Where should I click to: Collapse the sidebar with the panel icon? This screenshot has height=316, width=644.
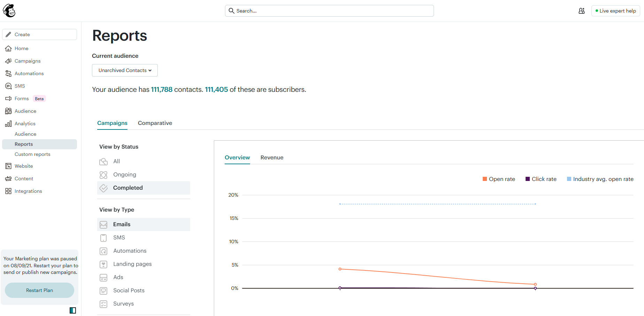[x=73, y=310]
